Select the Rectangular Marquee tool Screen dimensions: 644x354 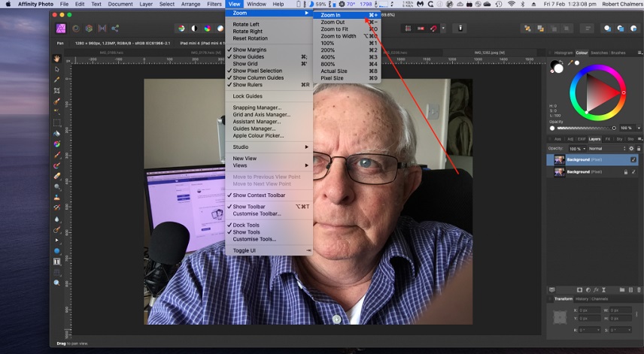56,123
